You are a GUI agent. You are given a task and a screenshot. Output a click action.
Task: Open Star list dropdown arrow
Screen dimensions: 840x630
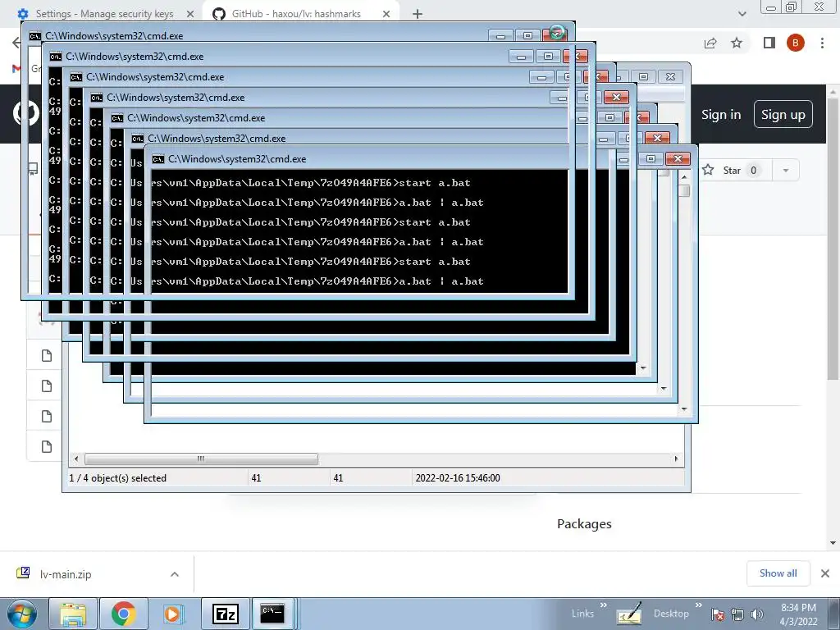(786, 171)
